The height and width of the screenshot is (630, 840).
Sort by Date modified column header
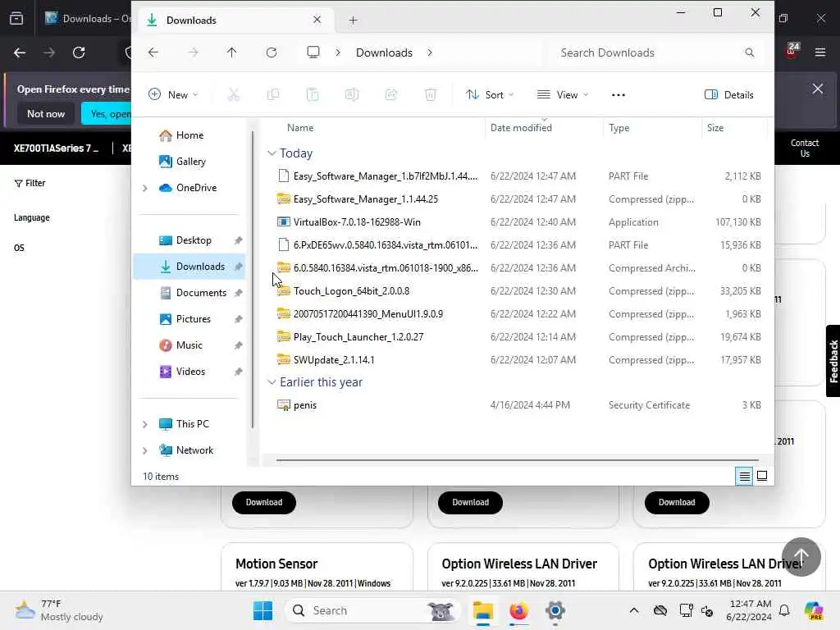[521, 127]
